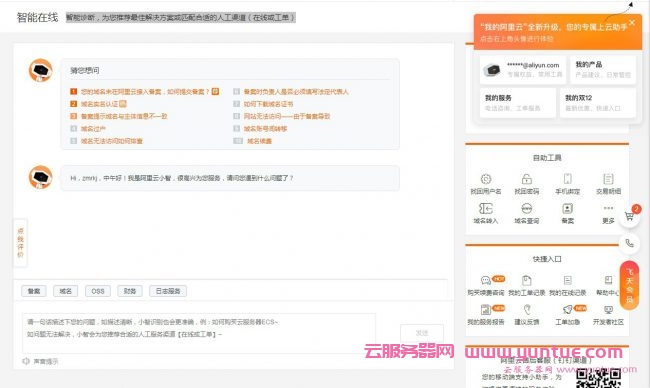Open the 找回密码 padlock tool
The height and width of the screenshot is (388, 650).
tap(526, 184)
